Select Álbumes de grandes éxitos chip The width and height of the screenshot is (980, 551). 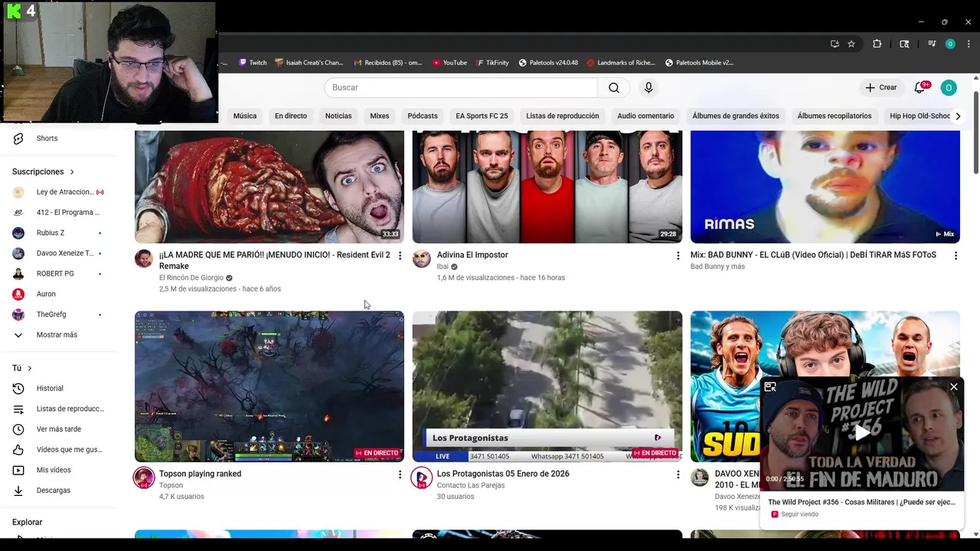[x=736, y=116]
